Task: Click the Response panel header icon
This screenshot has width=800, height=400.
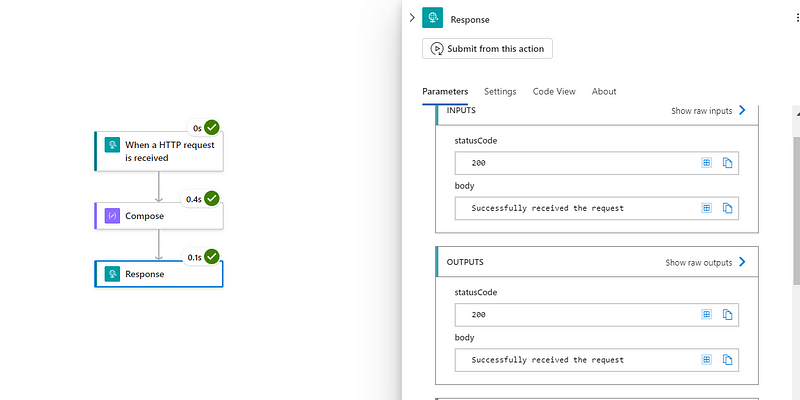Action: point(433,18)
